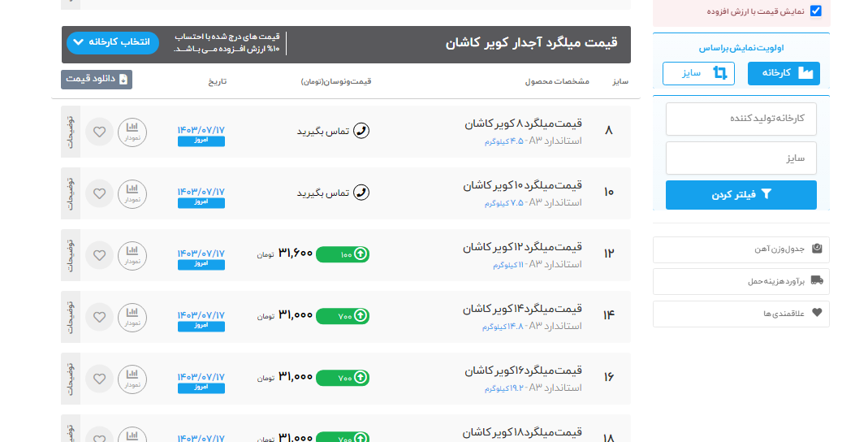Open chart icon for size 14 row
868x442 pixels.
(132, 317)
